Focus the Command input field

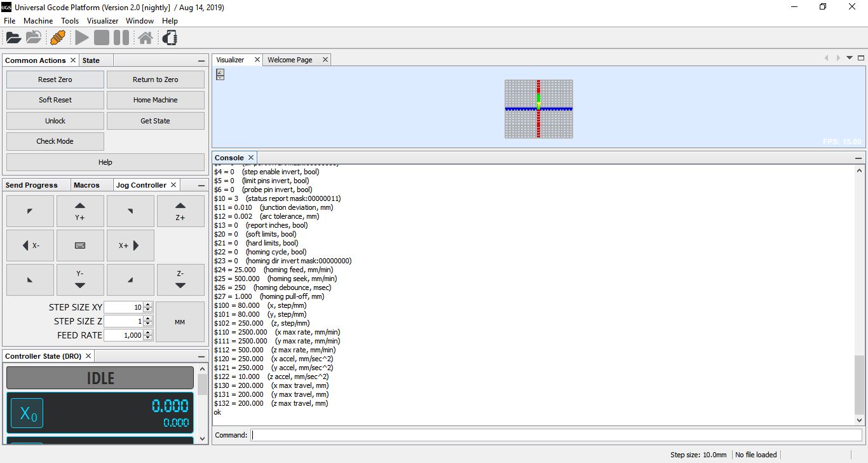(557, 435)
